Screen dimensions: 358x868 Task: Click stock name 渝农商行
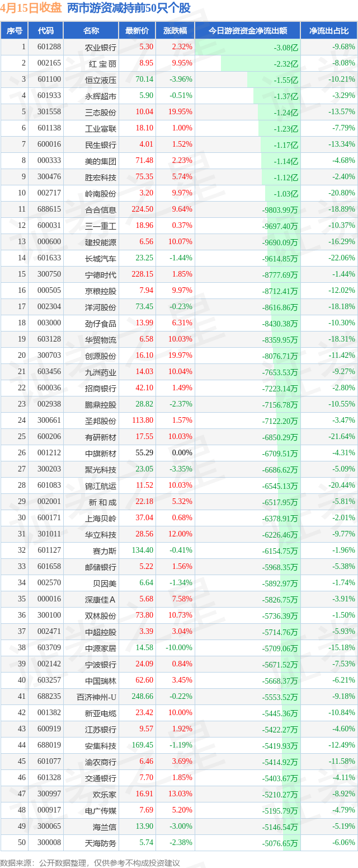[x=101, y=762]
